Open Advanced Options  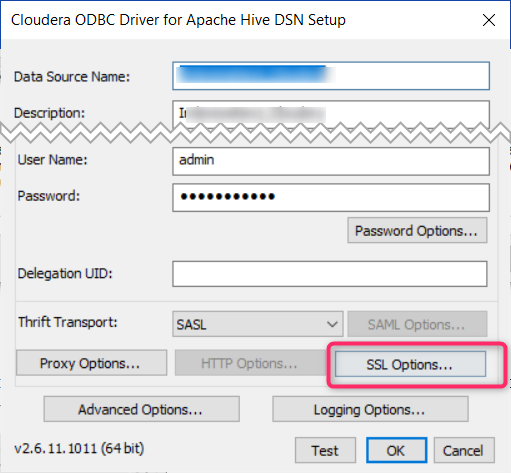coord(141,409)
